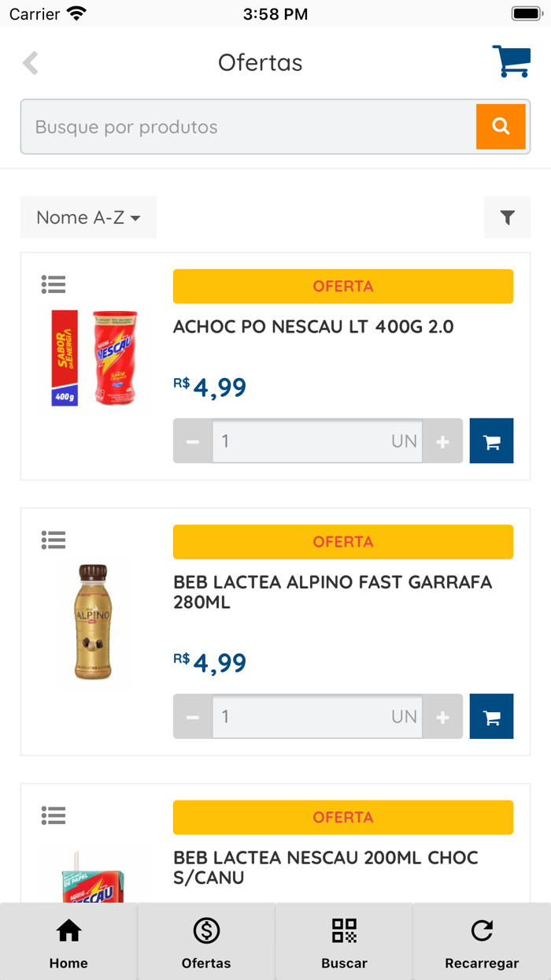Viewport: 551px width, 980px height.
Task: Select the OFERTA banner on Nescau 400g product
Action: click(342, 286)
